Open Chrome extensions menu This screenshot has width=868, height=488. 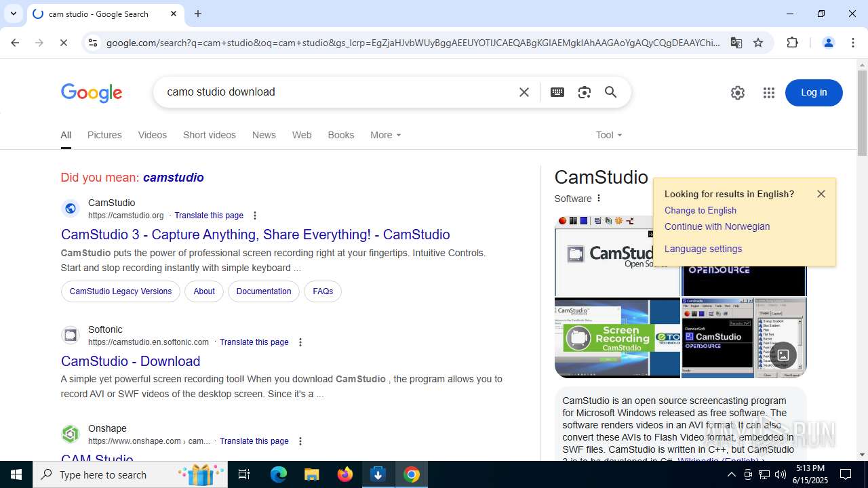tap(792, 43)
